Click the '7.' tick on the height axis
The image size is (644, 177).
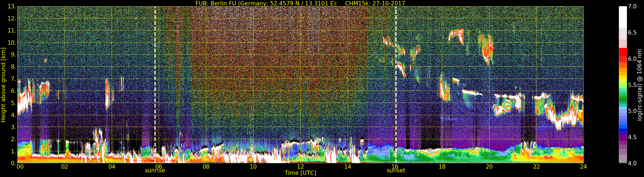click(14, 79)
